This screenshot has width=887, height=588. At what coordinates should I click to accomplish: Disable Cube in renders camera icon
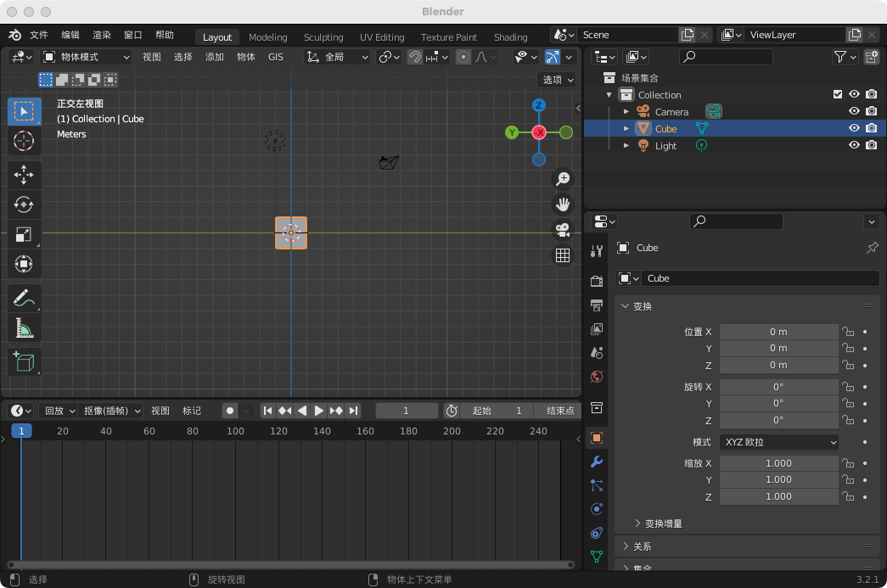872,128
